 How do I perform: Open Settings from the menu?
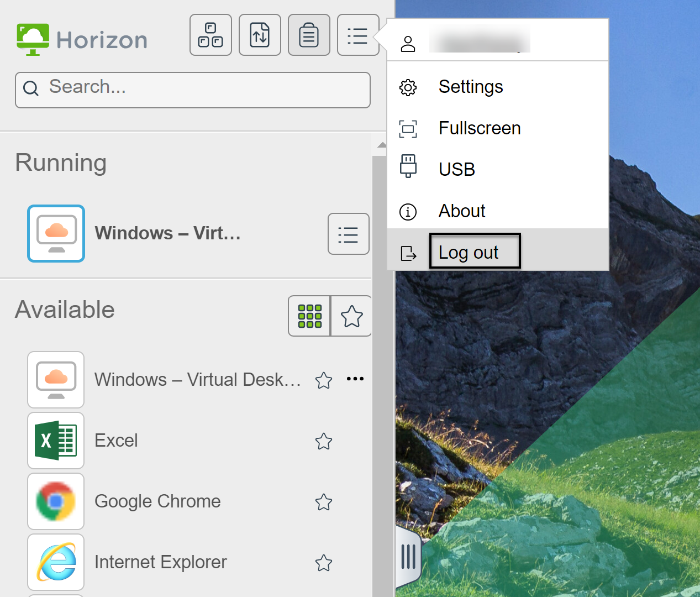pos(498,87)
